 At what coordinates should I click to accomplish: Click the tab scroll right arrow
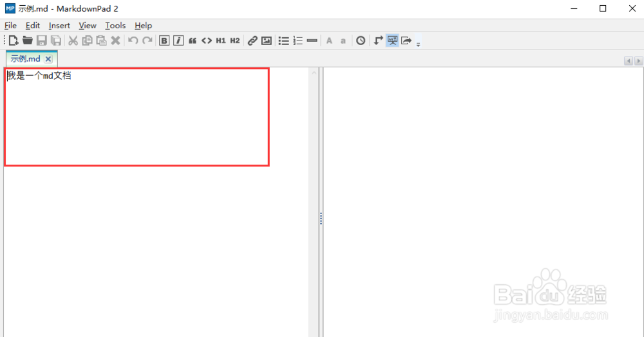click(x=638, y=60)
